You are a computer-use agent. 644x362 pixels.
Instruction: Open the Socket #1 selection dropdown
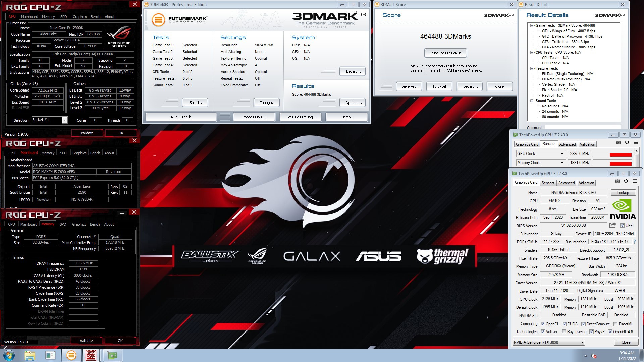click(65, 120)
